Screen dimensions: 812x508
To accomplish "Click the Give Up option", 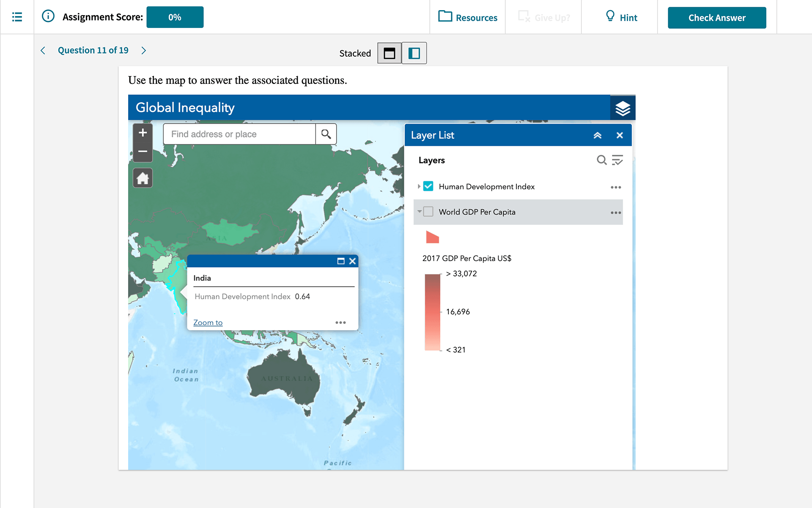I will point(544,17).
